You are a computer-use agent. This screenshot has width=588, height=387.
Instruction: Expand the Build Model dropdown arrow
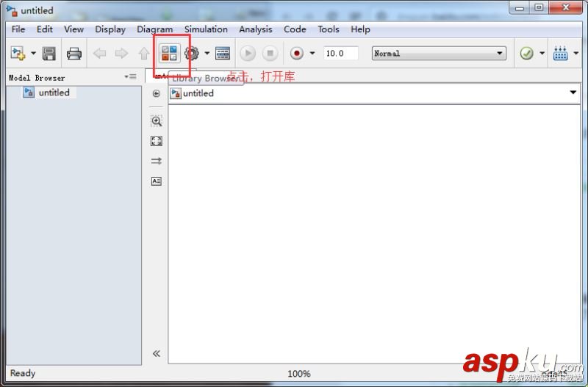coord(576,53)
